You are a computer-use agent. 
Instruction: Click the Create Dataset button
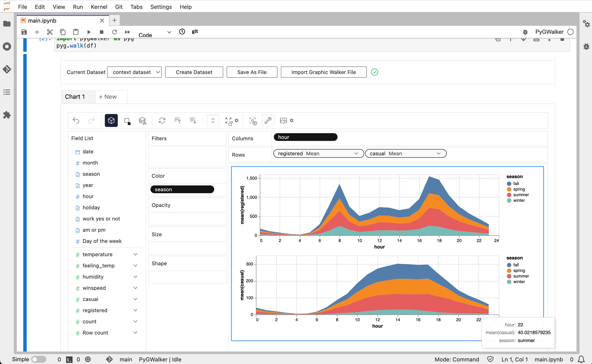coord(194,72)
